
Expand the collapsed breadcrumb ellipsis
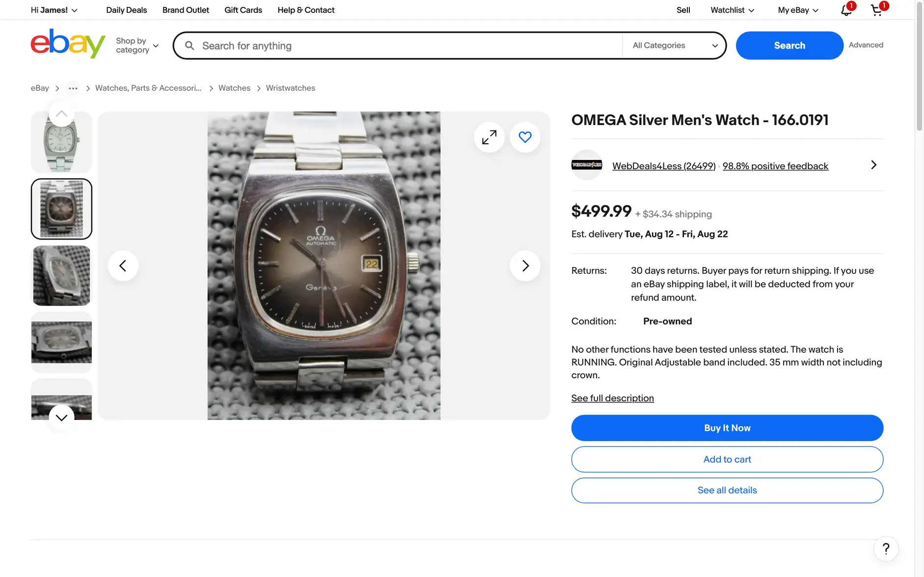tap(73, 88)
